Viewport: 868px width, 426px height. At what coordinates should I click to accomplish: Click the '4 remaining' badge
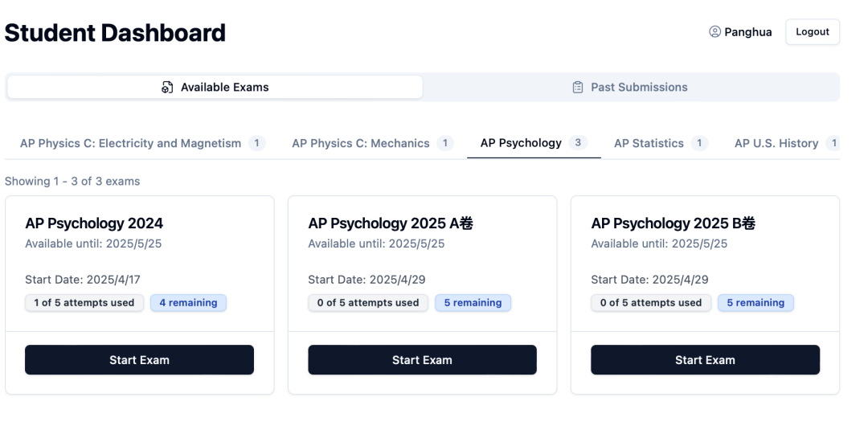coord(188,303)
